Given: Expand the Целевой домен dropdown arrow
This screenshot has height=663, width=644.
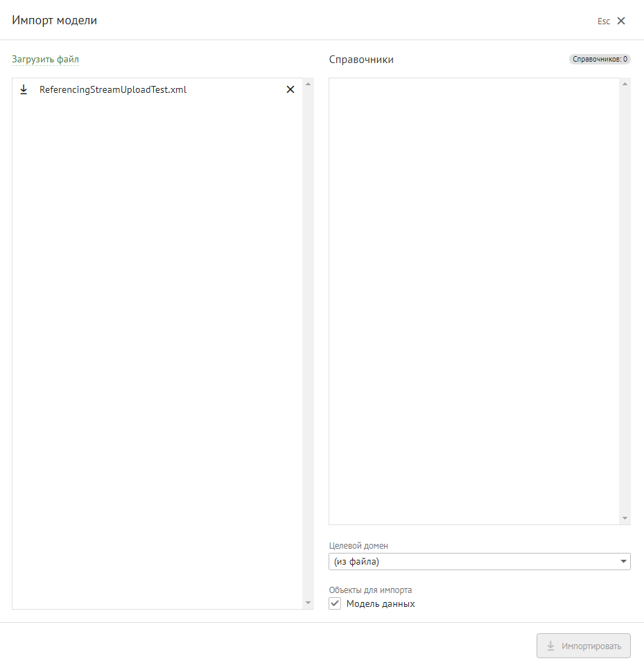Looking at the screenshot, I should click(623, 561).
